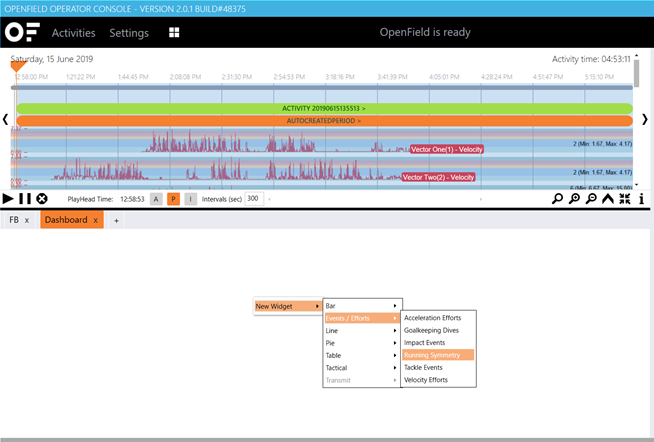Expand the Line widget submenu
Image resolution: width=654 pixels, height=442 pixels.
(362, 331)
